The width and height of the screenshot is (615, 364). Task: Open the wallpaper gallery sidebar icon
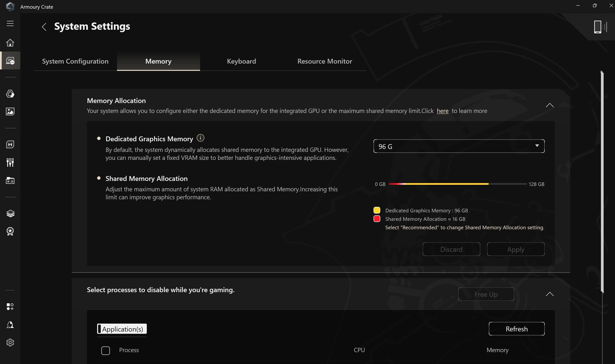(x=10, y=111)
